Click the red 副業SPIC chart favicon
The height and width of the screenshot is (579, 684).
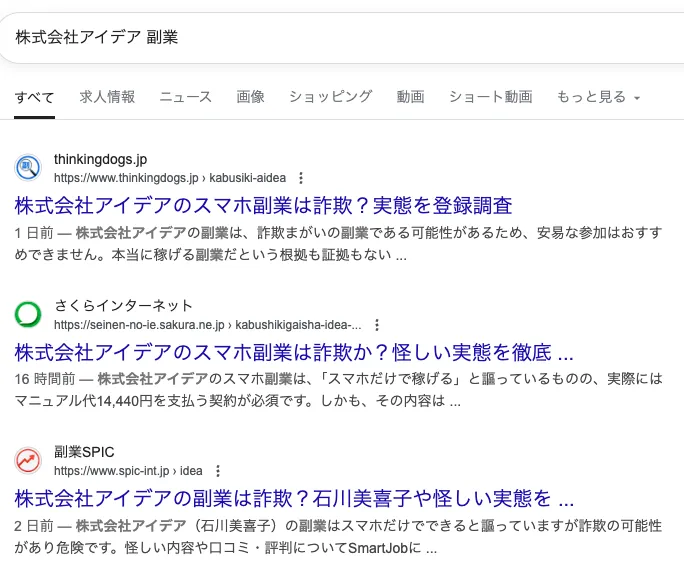(28, 460)
